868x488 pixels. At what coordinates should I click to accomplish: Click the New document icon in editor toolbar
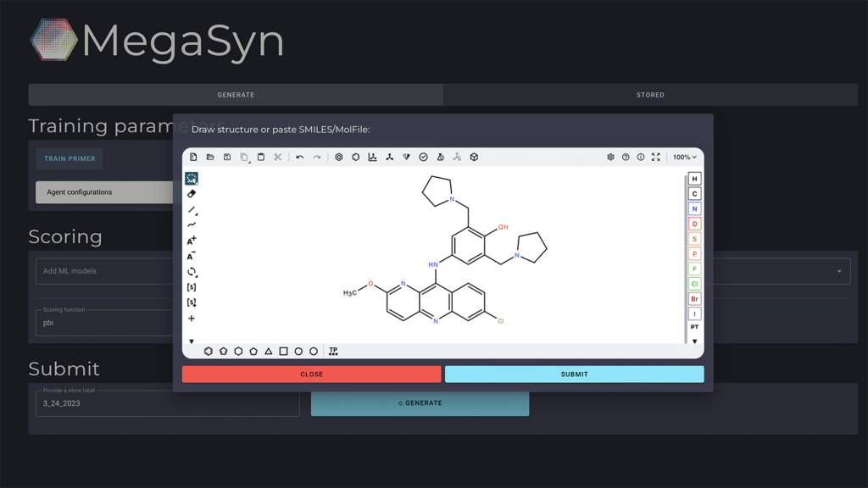pyautogui.click(x=193, y=157)
